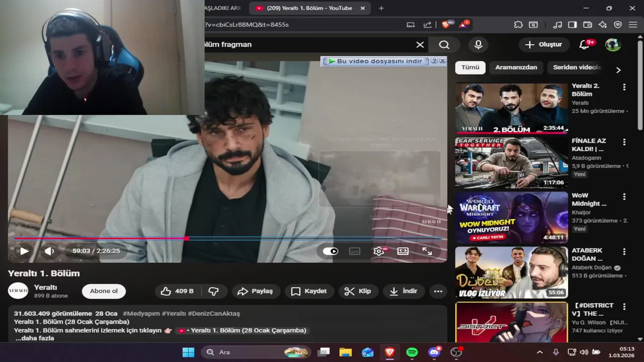Select the Aramanızdan filter chip
The image size is (644, 362).
pos(516,67)
